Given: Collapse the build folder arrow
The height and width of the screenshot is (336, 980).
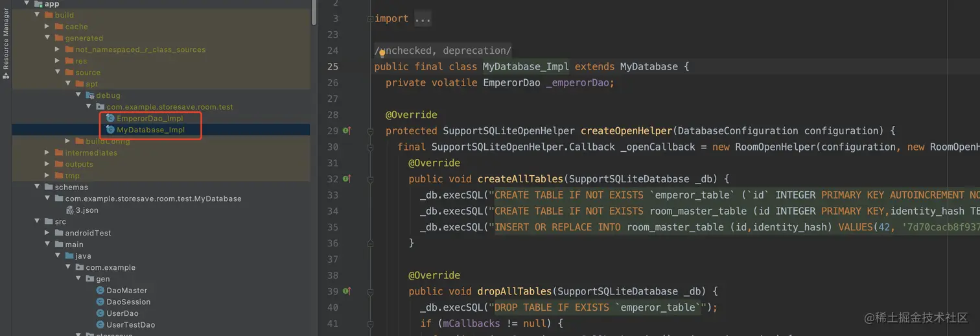Looking at the screenshot, I should click(x=38, y=15).
